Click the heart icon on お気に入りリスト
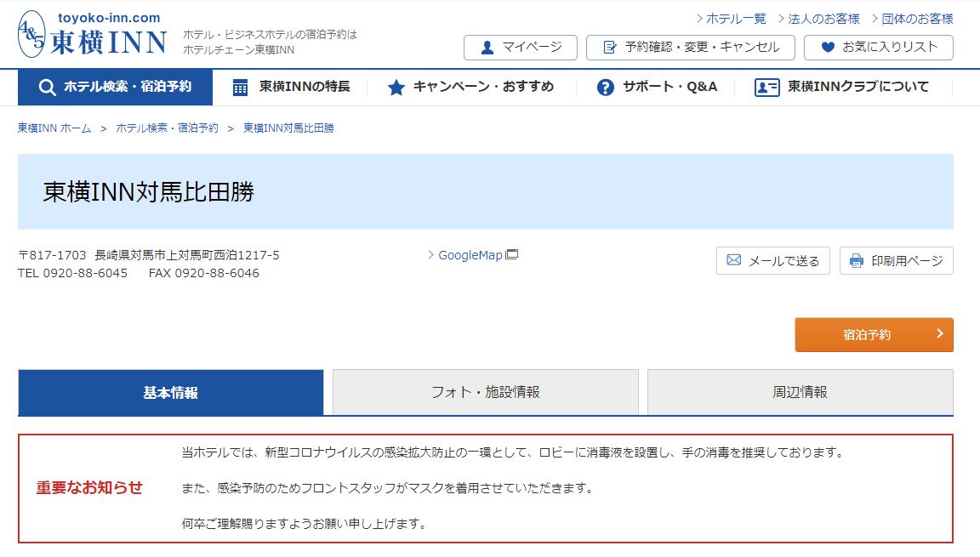Screen dimensions: 980x557 tap(828, 47)
